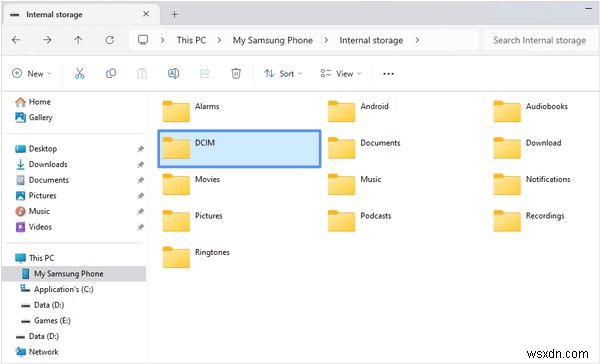The image size is (600, 364).
Task: Open Home in the sidebar
Action: click(x=33, y=102)
